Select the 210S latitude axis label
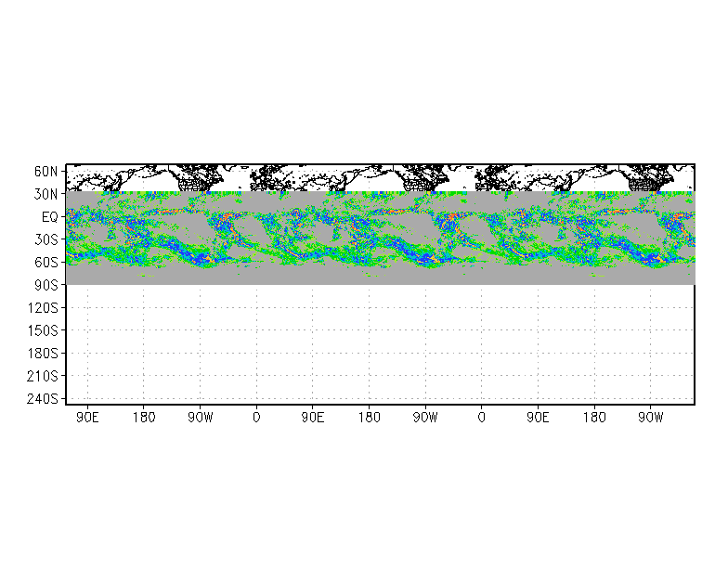 pos(43,376)
